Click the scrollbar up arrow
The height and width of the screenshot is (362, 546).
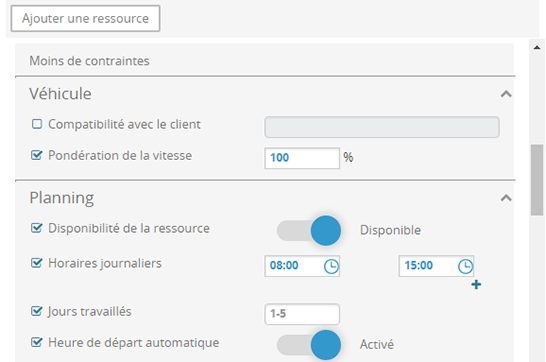pos(537,48)
